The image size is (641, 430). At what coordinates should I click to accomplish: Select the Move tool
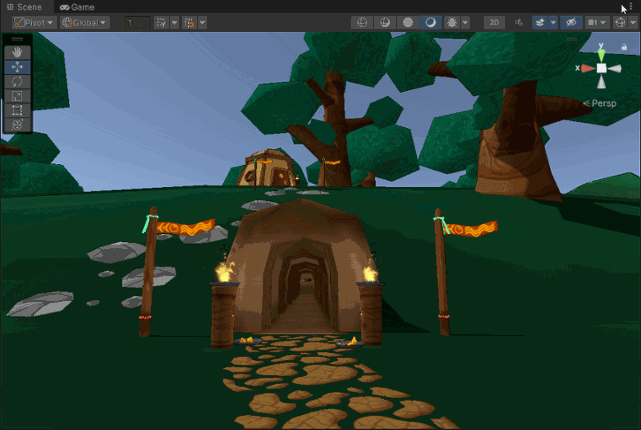(18, 67)
